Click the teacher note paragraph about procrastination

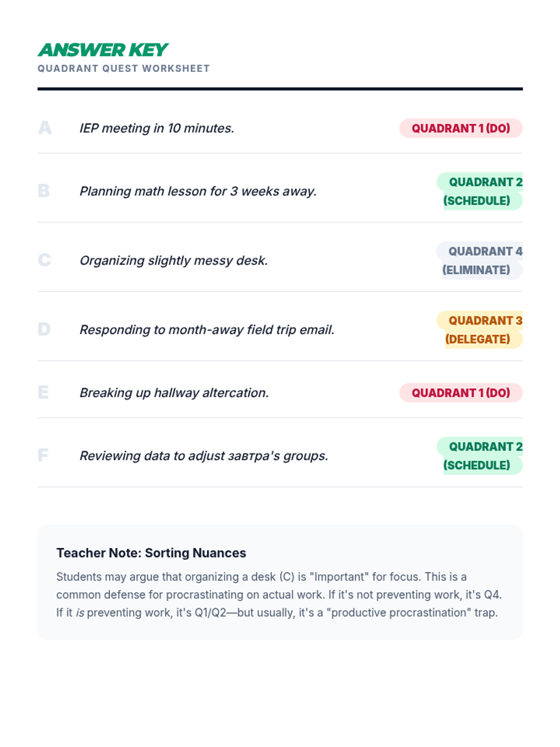(x=279, y=595)
